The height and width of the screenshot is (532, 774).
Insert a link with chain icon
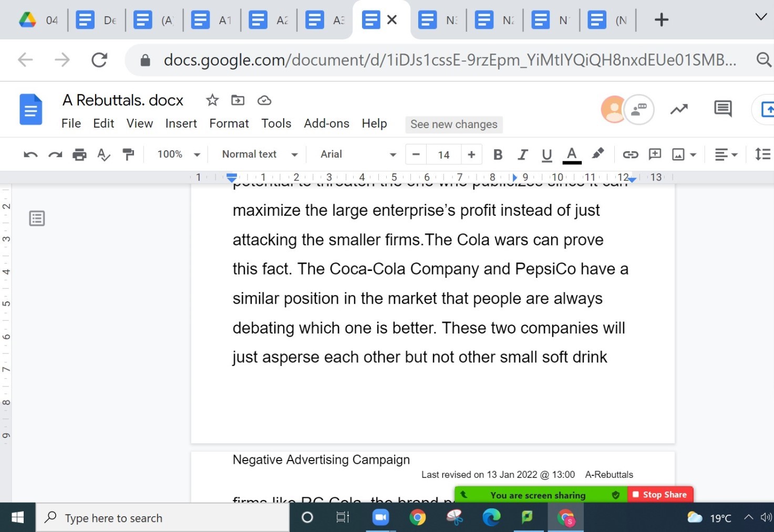point(630,154)
